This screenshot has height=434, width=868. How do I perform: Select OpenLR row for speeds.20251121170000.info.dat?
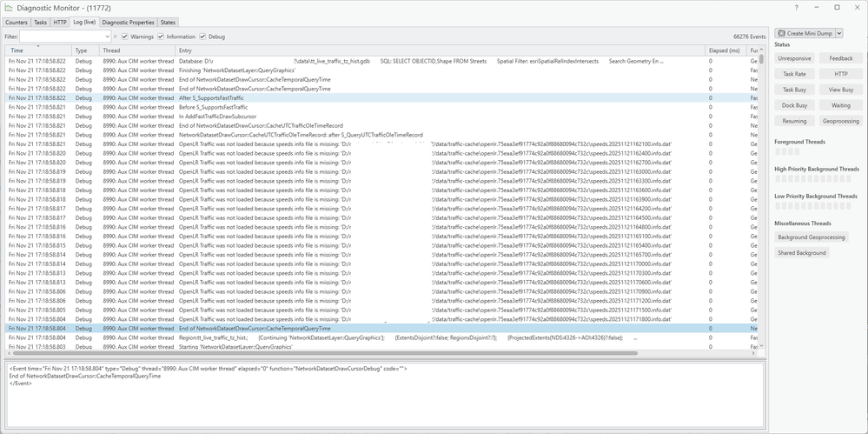(381, 264)
